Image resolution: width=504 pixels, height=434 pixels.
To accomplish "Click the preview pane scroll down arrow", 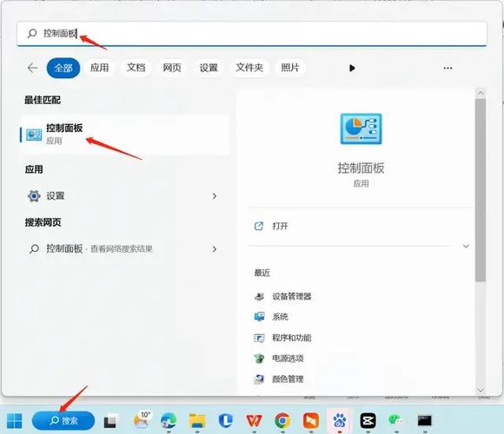I will click(481, 391).
